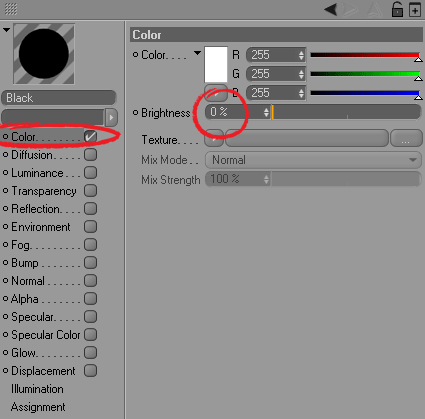Collapse the material preview disclosure triangle
The height and width of the screenshot is (419, 425).
click(x=6, y=30)
